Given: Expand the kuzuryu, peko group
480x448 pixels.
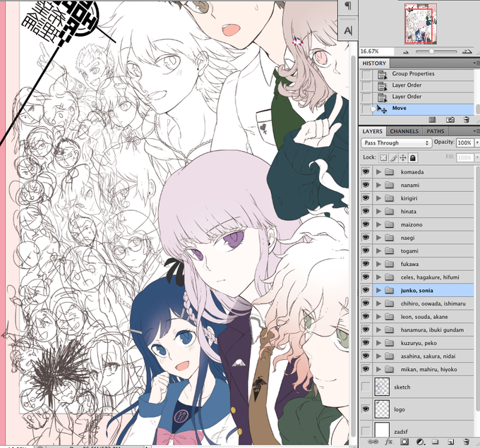Looking at the screenshot, I should 378,343.
